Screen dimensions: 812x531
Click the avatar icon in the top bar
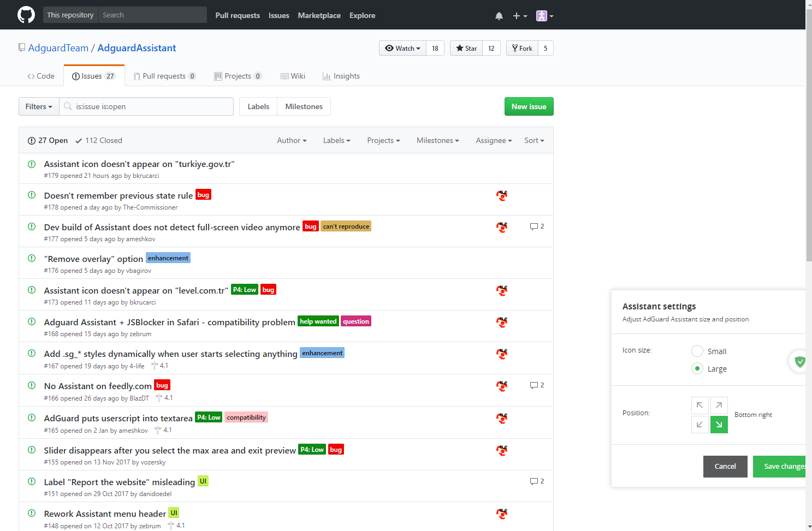pos(542,15)
